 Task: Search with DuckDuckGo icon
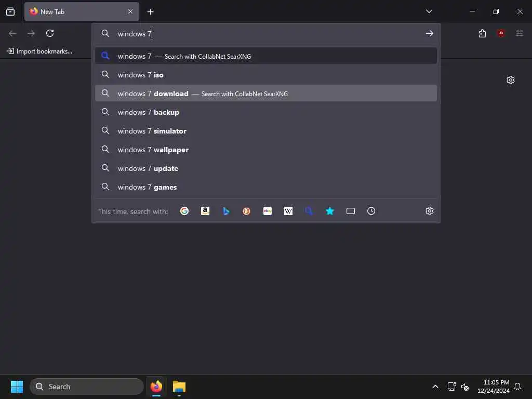247,211
